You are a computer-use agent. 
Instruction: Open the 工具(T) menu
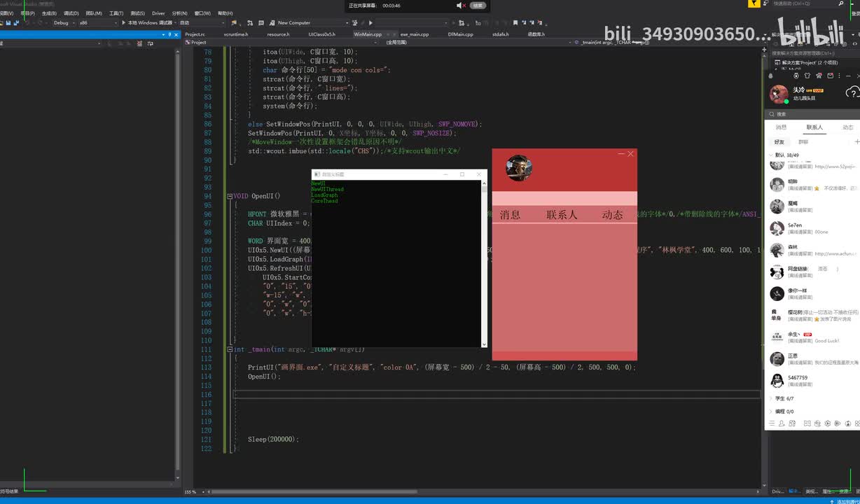coord(116,13)
